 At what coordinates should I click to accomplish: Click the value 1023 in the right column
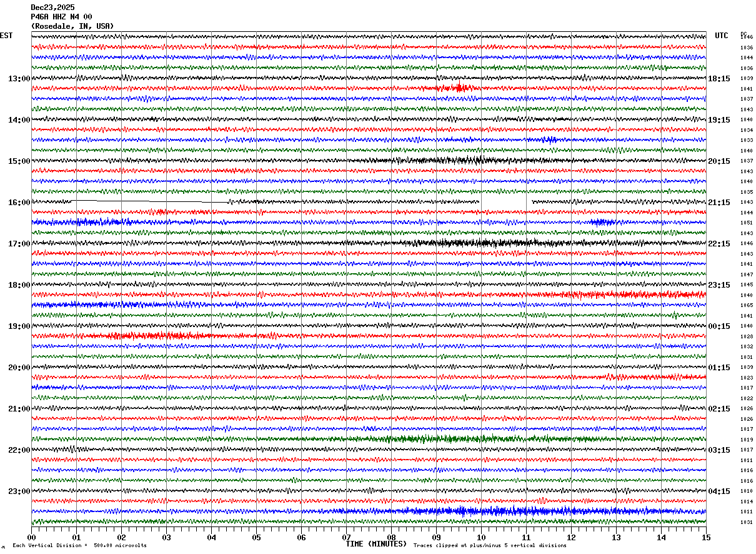pyautogui.click(x=747, y=378)
